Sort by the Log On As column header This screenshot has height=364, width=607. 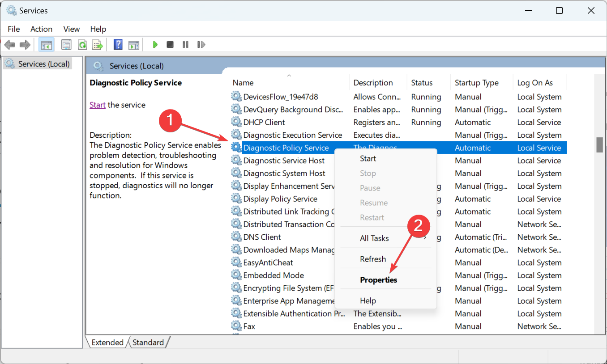pyautogui.click(x=540, y=83)
